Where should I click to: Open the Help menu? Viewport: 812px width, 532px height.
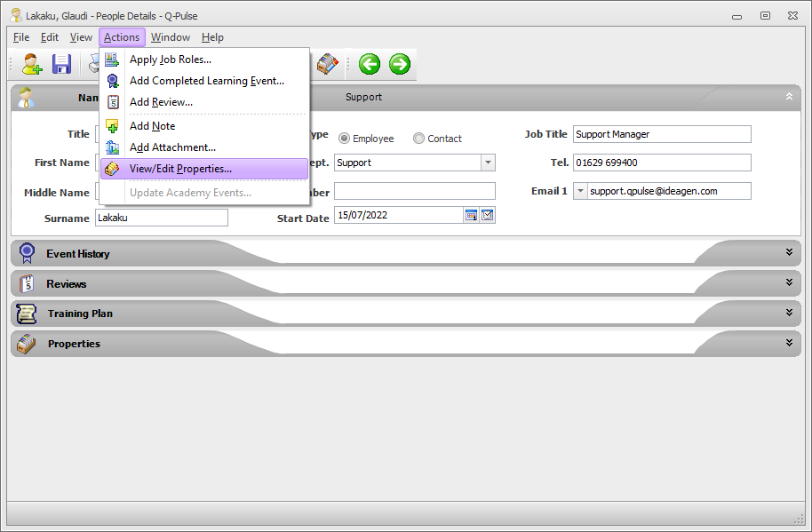point(212,37)
